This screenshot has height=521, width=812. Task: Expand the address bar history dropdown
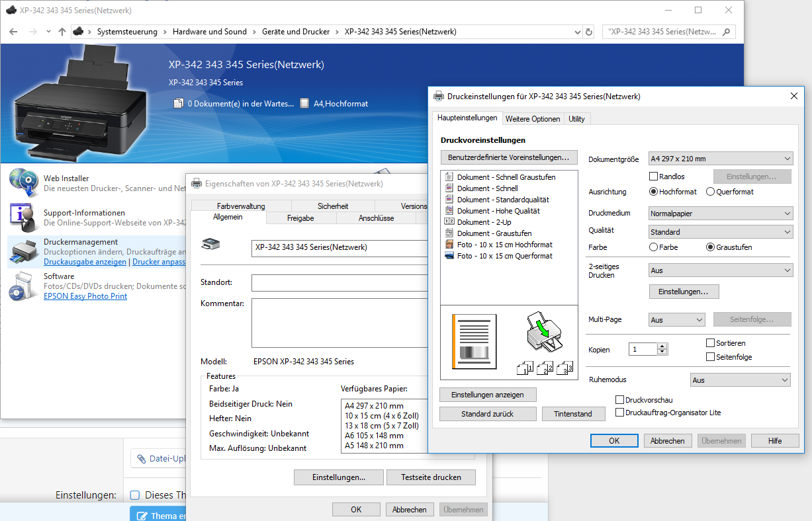pos(576,32)
